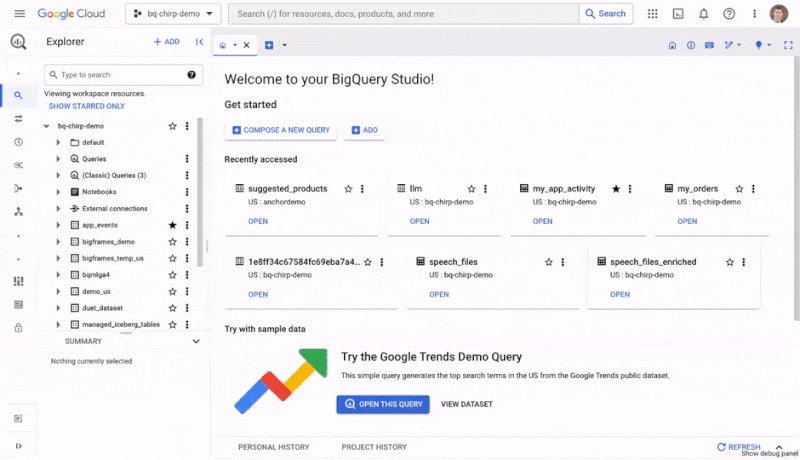Open the lock icon in the left sidebar
This screenshot has height=460, width=800.
click(18, 328)
